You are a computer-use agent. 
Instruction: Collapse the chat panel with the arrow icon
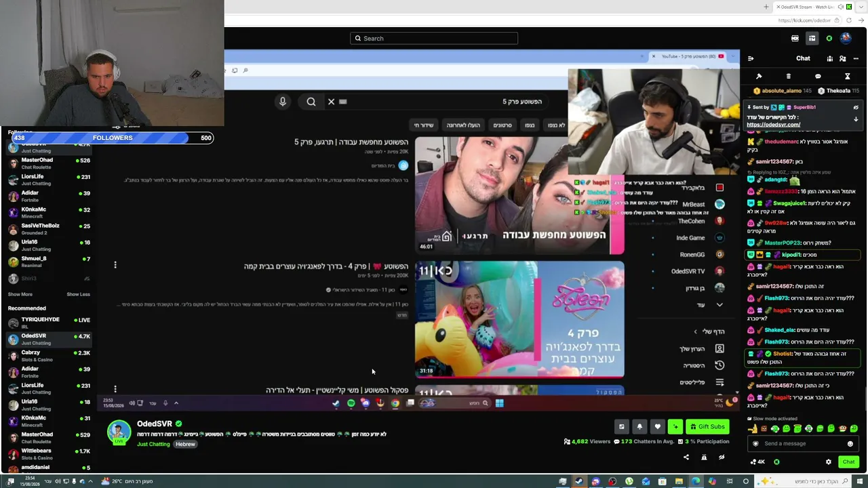pyautogui.click(x=751, y=59)
